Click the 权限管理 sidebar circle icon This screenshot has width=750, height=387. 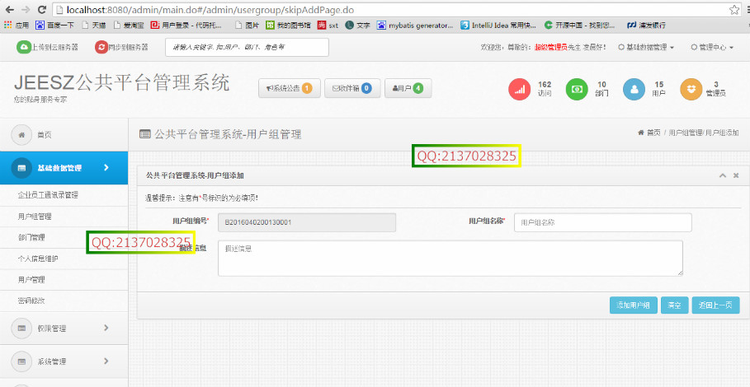click(x=22, y=328)
